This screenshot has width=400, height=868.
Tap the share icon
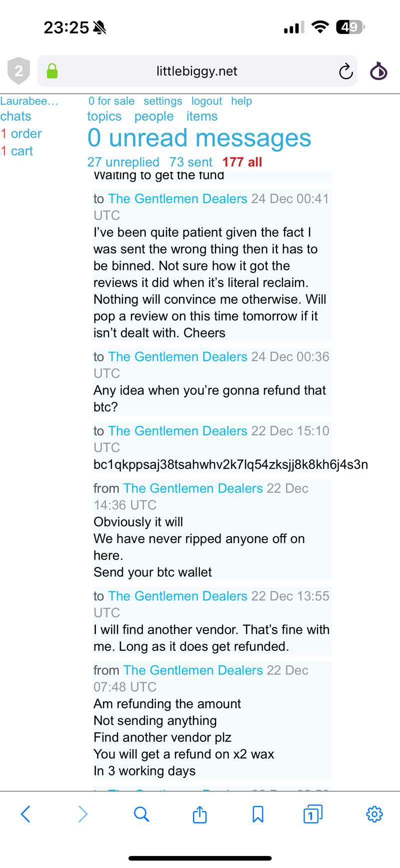coord(199,814)
